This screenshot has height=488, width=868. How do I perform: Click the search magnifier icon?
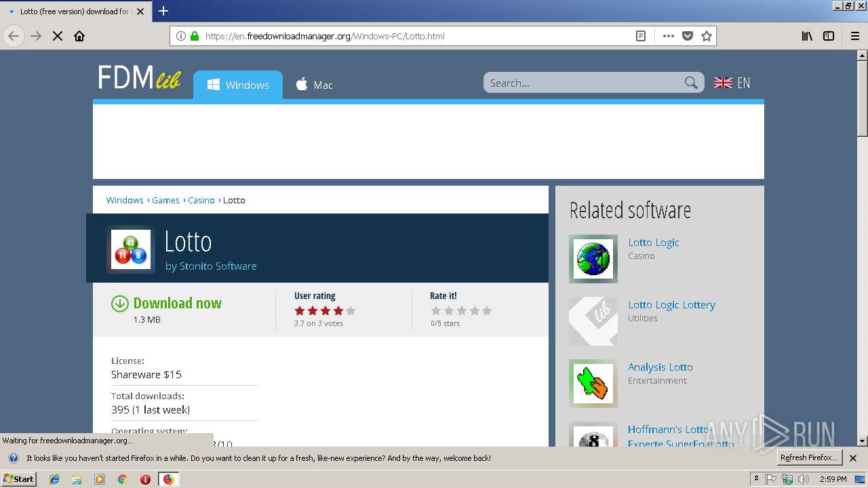point(691,83)
